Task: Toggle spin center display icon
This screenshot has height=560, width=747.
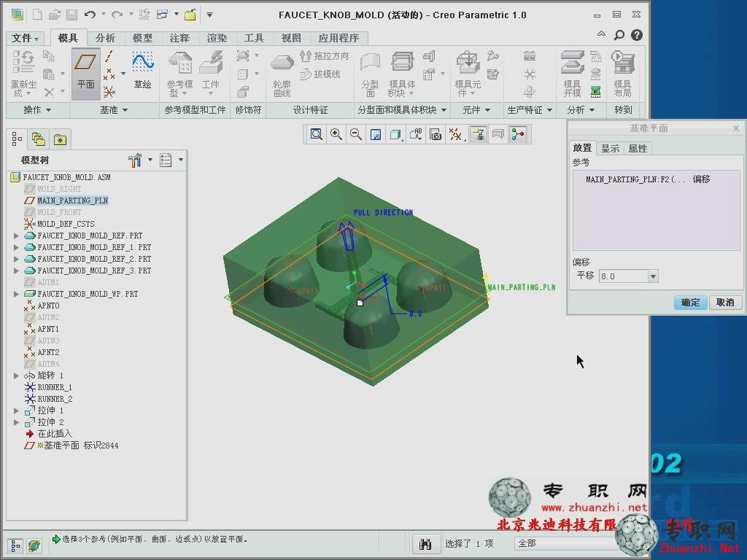Action: point(518,134)
